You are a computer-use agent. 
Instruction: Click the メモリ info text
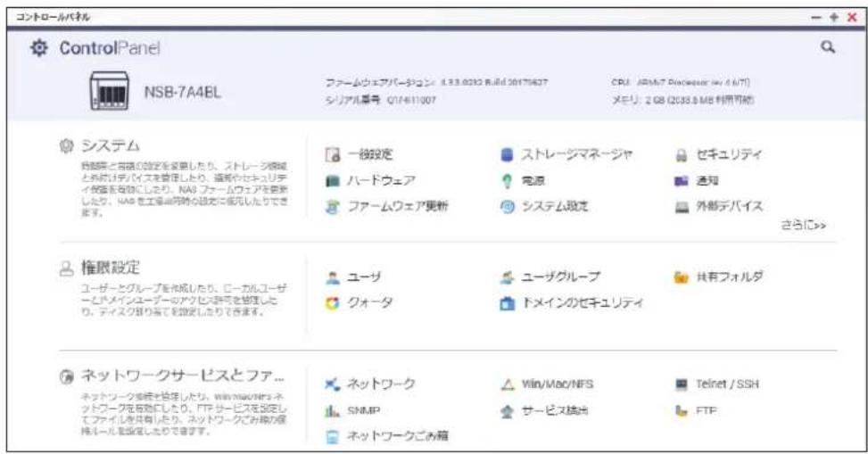coord(682,100)
